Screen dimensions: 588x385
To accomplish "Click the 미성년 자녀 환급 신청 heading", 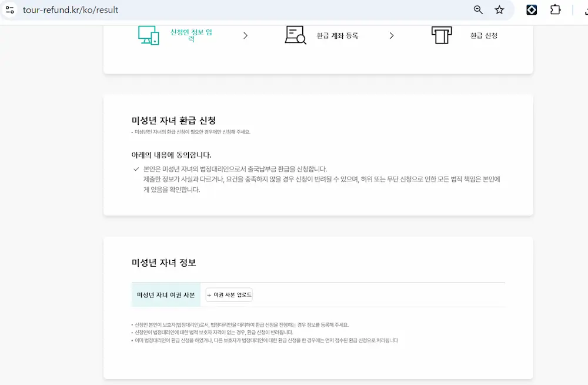I will pyautogui.click(x=173, y=120).
